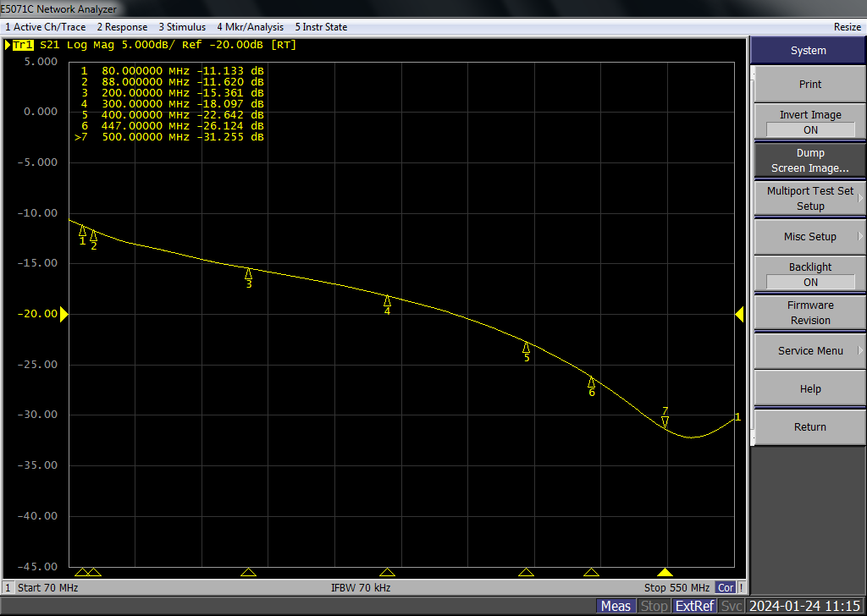Screen dimensions: 867x616
Task: Click the Stop 550 MHz value
Action: 676,588
